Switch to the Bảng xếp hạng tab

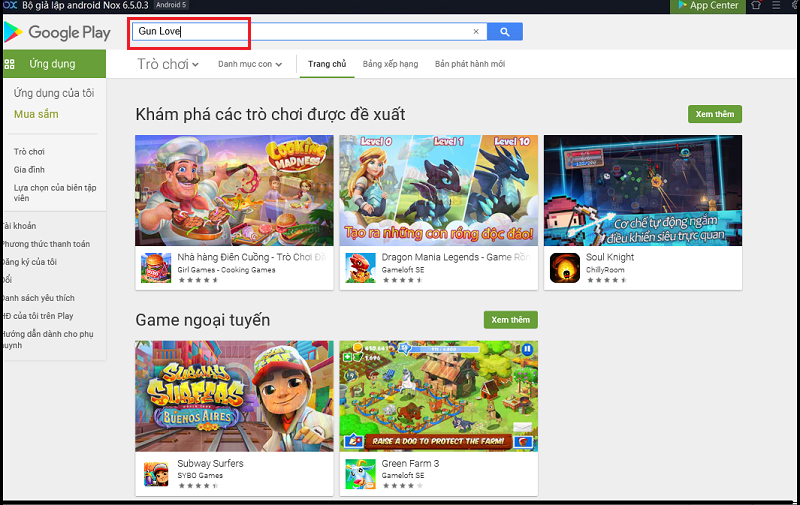point(390,64)
